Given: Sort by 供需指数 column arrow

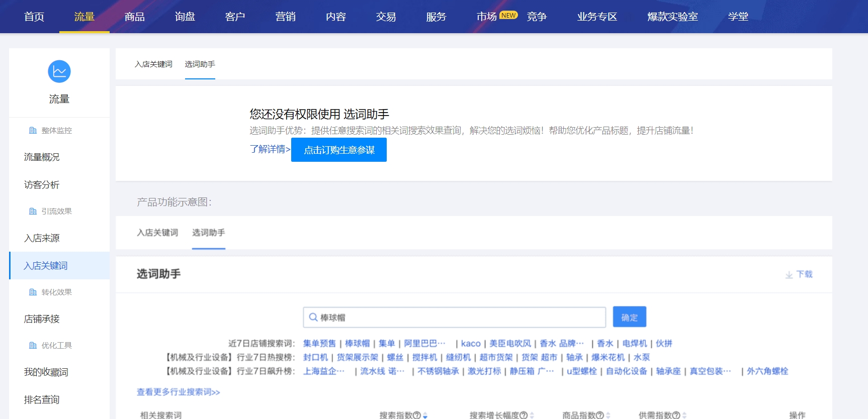Looking at the screenshot, I should coord(684,415).
